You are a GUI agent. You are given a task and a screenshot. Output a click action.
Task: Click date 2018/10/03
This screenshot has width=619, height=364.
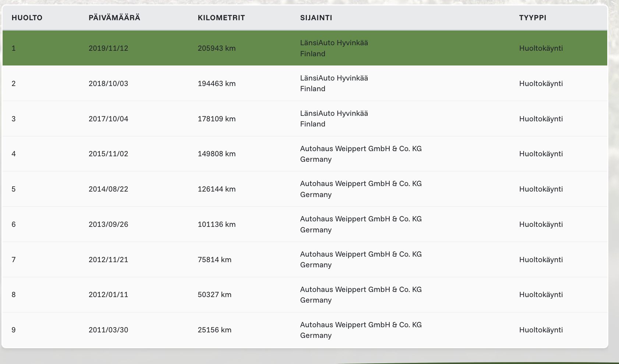coord(109,83)
